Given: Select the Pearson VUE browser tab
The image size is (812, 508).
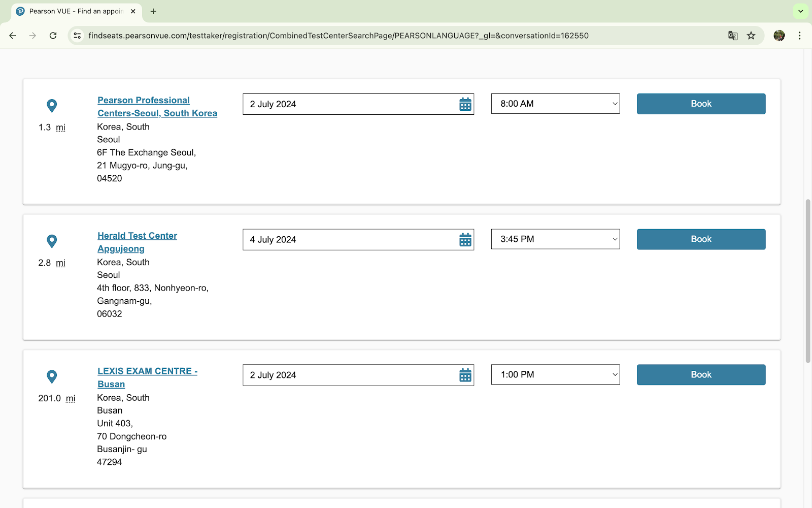Looking at the screenshot, I should point(76,11).
